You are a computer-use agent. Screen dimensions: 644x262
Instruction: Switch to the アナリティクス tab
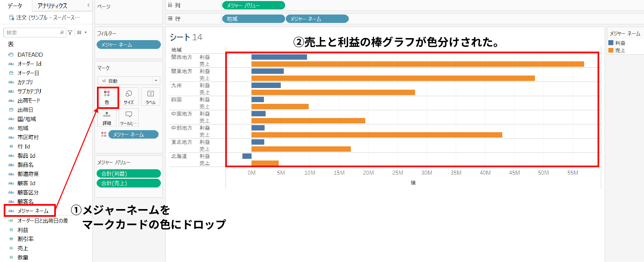coord(53,6)
